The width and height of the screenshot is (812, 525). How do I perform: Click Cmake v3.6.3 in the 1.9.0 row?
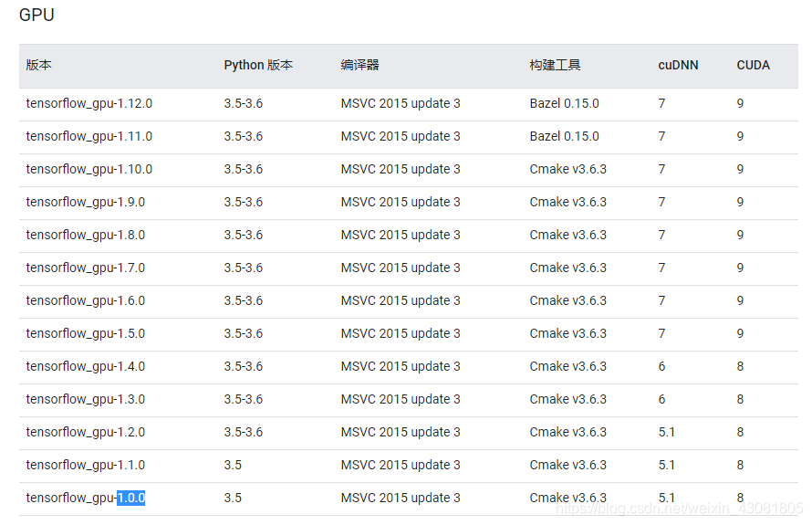pos(567,202)
